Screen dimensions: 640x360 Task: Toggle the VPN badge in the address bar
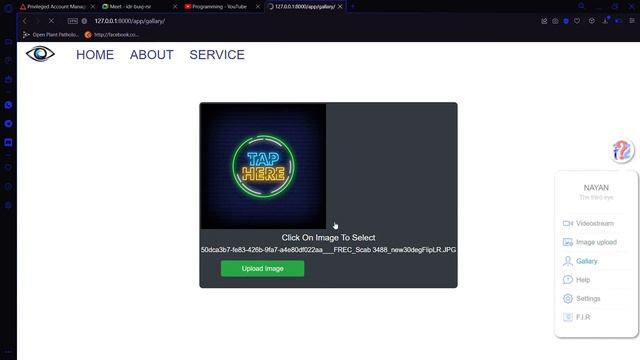pos(73,21)
